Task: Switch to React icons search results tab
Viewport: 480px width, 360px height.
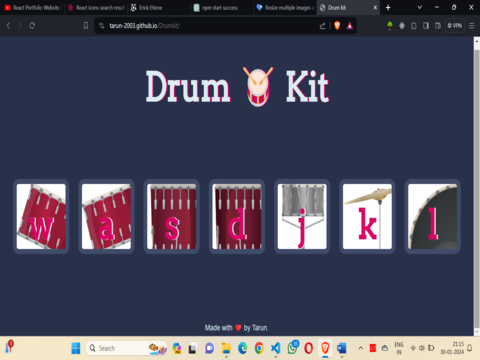Action: pyautogui.click(x=96, y=8)
